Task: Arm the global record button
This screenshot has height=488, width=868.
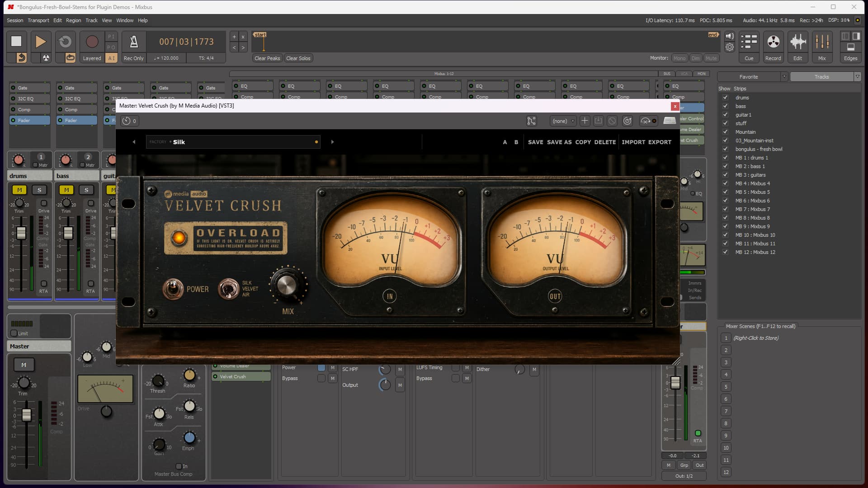Action: [x=92, y=41]
